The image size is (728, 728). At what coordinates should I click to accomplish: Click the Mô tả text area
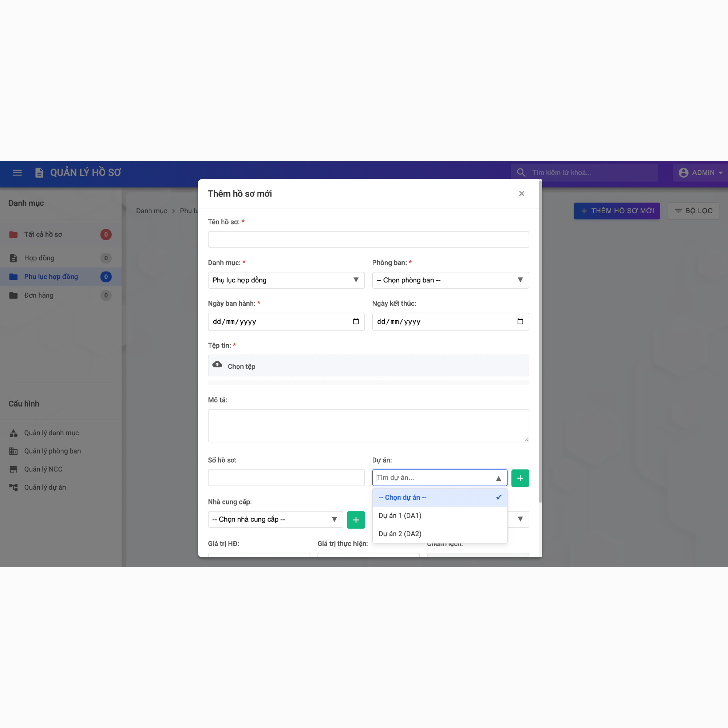pos(368,426)
